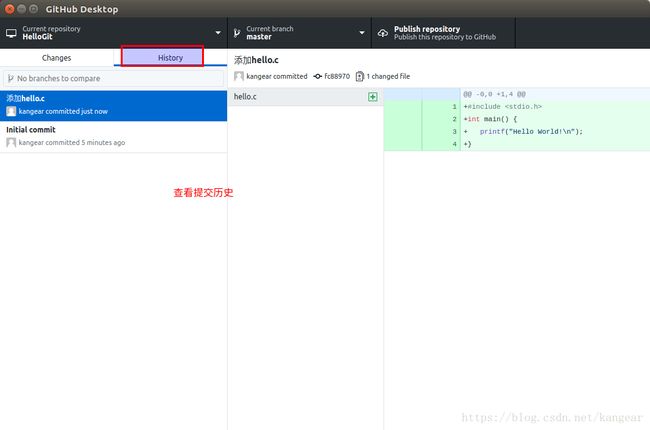650x430 pixels.
Task: Click diff line +int main() {
Action: tap(490, 119)
